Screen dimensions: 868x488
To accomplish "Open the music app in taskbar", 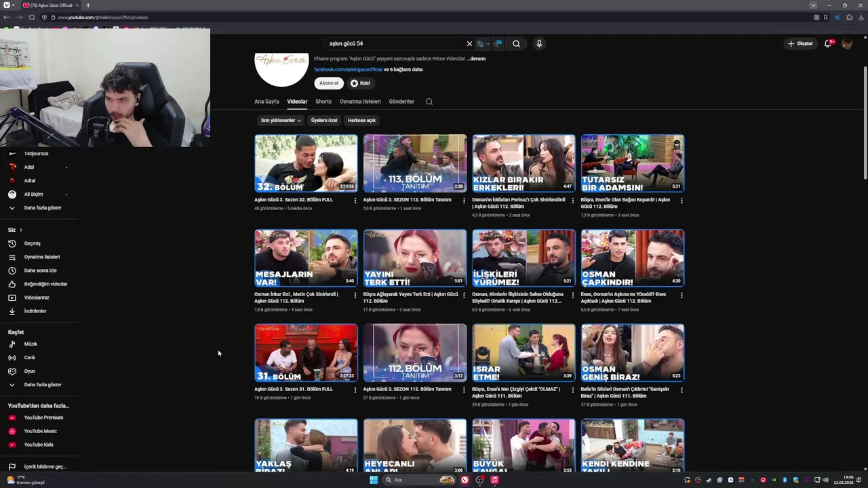I will click(494, 480).
